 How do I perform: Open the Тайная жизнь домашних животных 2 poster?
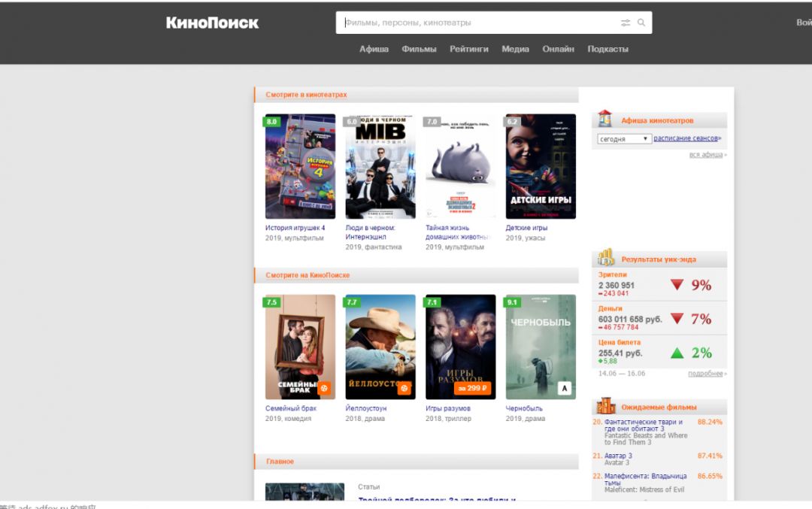tap(460, 167)
